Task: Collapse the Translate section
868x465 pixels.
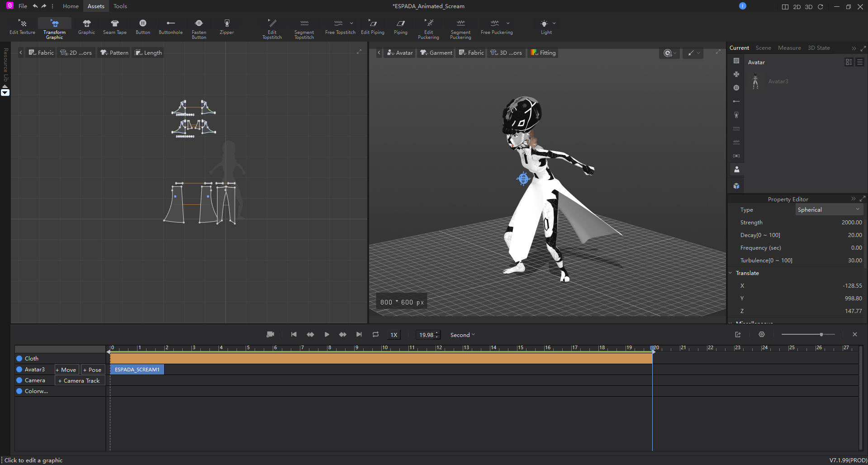Action: tap(730, 273)
